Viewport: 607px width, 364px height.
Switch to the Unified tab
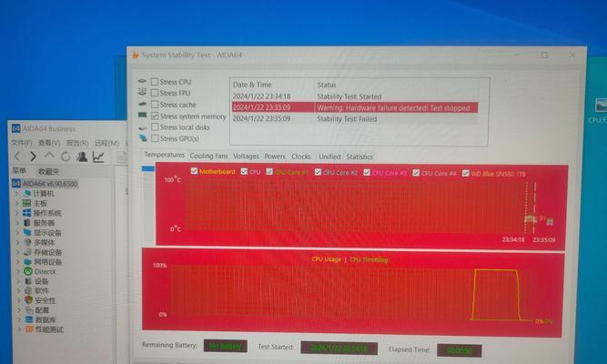pyautogui.click(x=329, y=157)
